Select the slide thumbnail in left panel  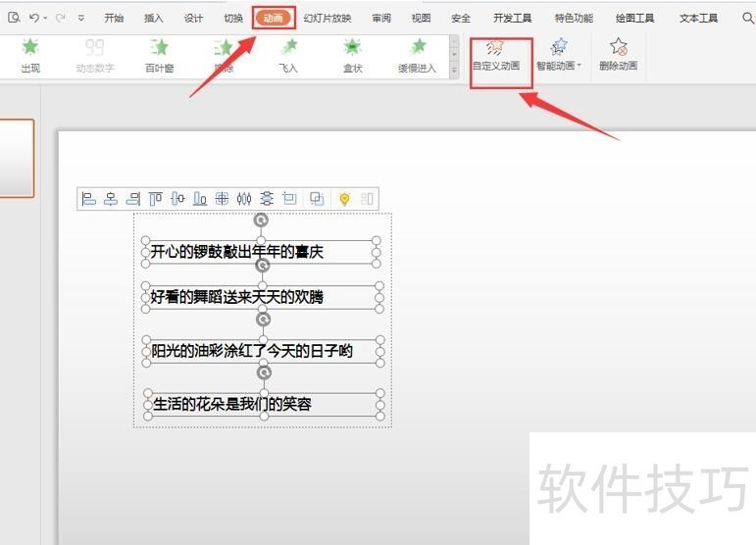17,159
